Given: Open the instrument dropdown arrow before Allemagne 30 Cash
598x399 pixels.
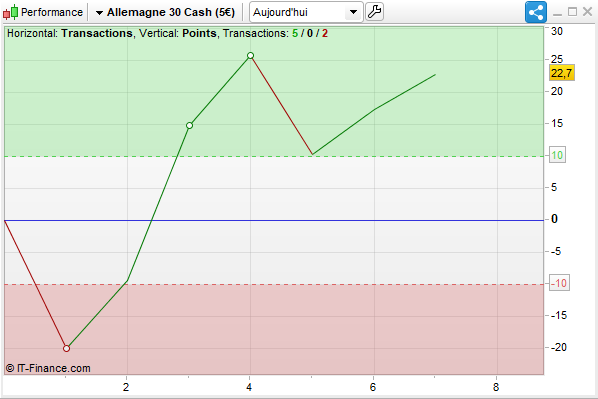Looking at the screenshot, I should (x=99, y=13).
